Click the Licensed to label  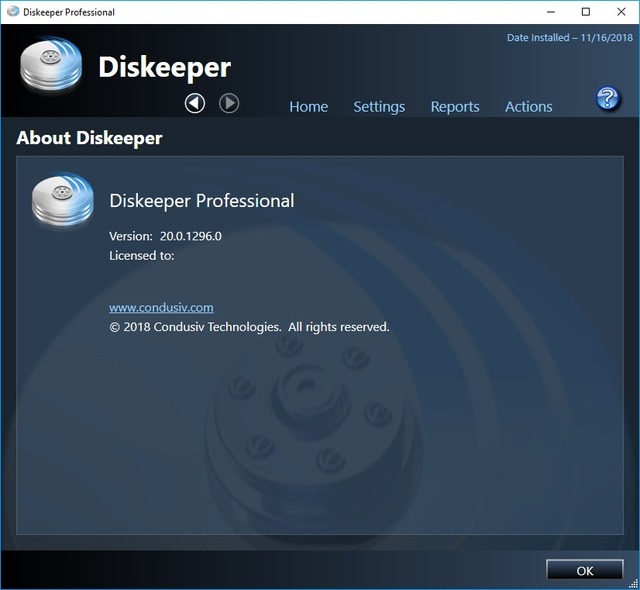141,256
